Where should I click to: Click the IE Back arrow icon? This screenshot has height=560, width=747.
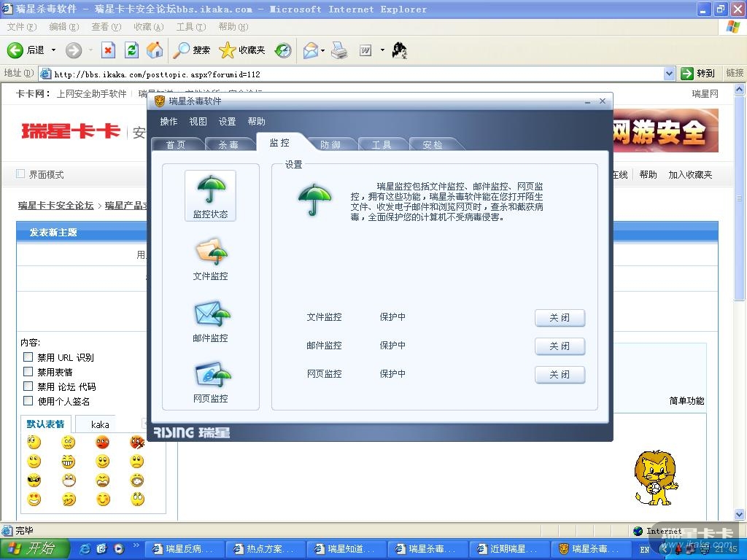click(x=15, y=50)
